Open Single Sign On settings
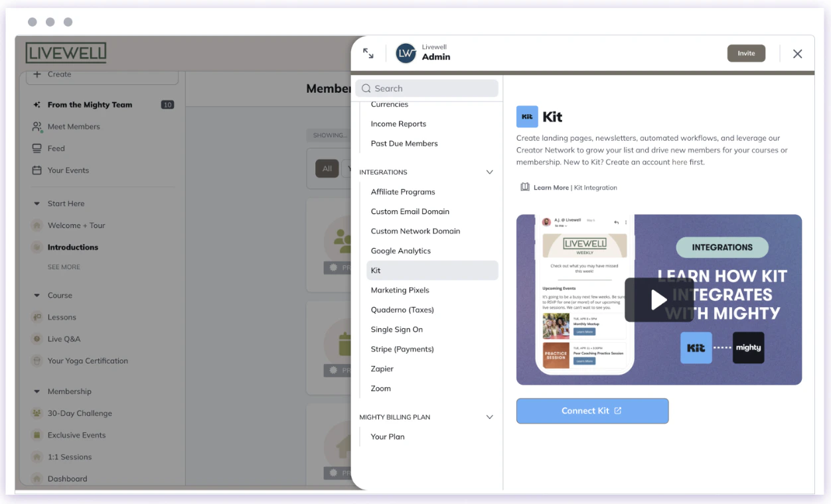The image size is (831, 504). tap(397, 330)
